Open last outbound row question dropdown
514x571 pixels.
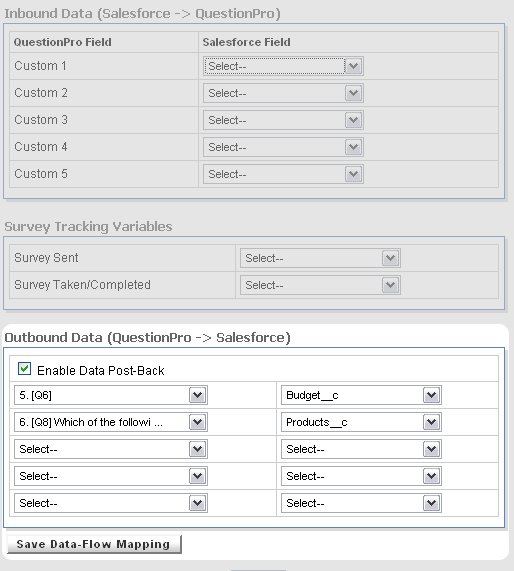(111, 503)
